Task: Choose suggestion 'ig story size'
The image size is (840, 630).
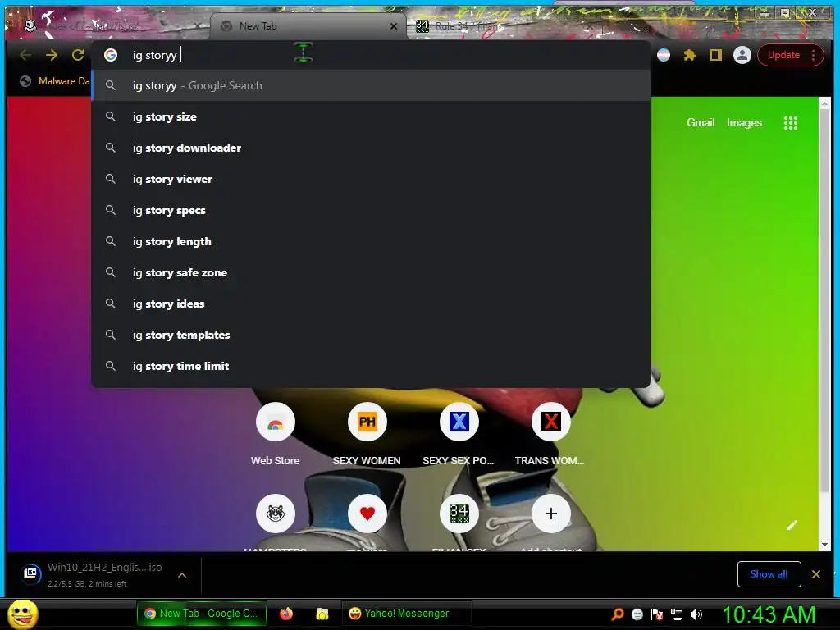Action: click(371, 116)
